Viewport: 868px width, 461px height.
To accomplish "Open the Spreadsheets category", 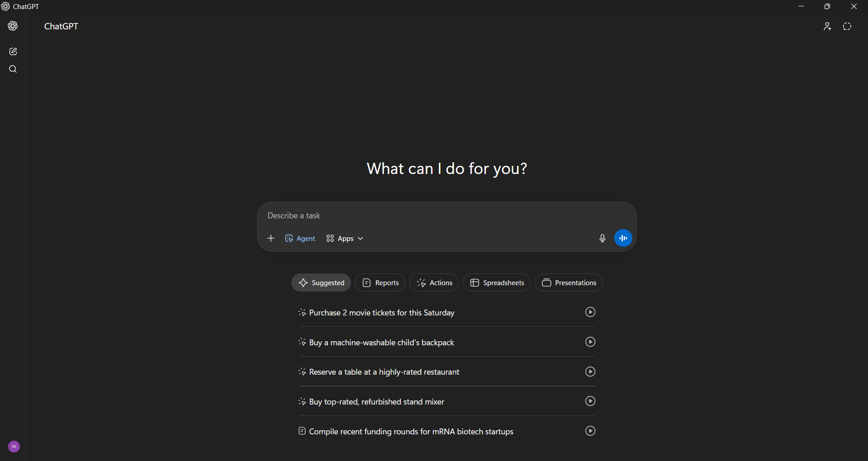I will 497,282.
